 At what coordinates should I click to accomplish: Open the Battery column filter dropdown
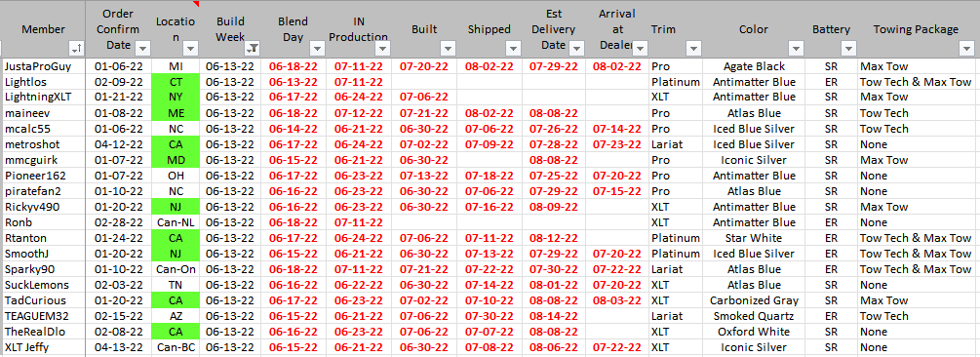coord(848,48)
